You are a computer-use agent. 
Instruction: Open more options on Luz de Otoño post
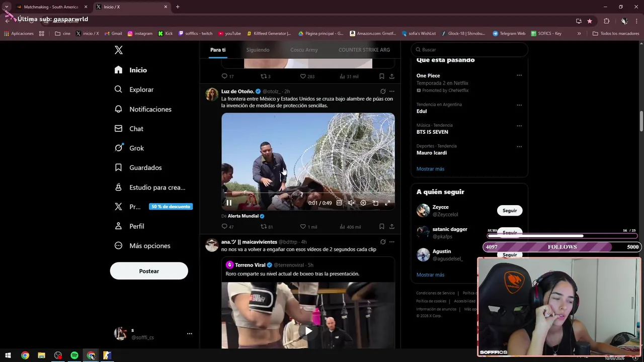[x=392, y=92]
